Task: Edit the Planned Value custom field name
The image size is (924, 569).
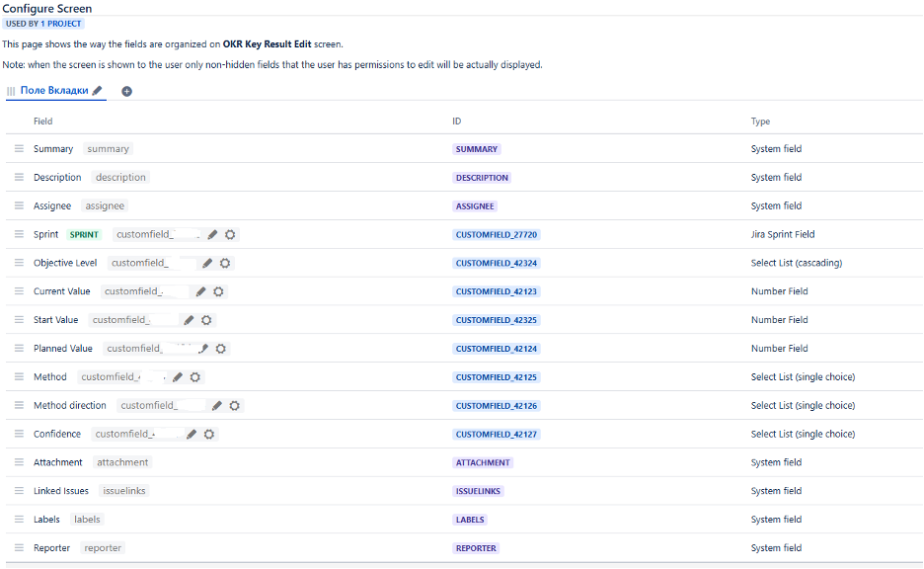Action: pyautogui.click(x=203, y=348)
